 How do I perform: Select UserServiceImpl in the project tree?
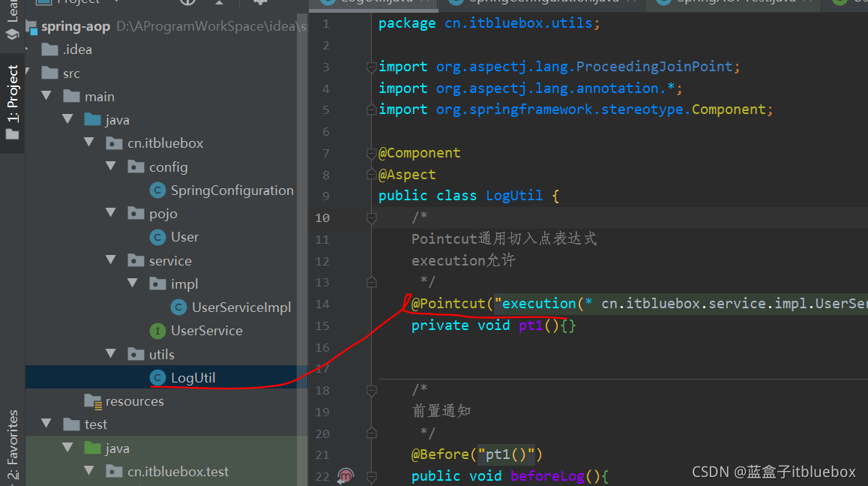[x=241, y=307]
